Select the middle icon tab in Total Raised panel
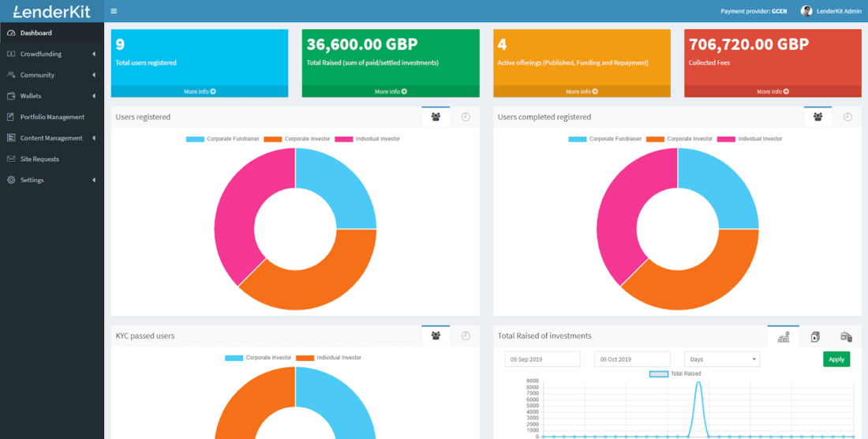This screenshot has height=439, width=868. [815, 336]
